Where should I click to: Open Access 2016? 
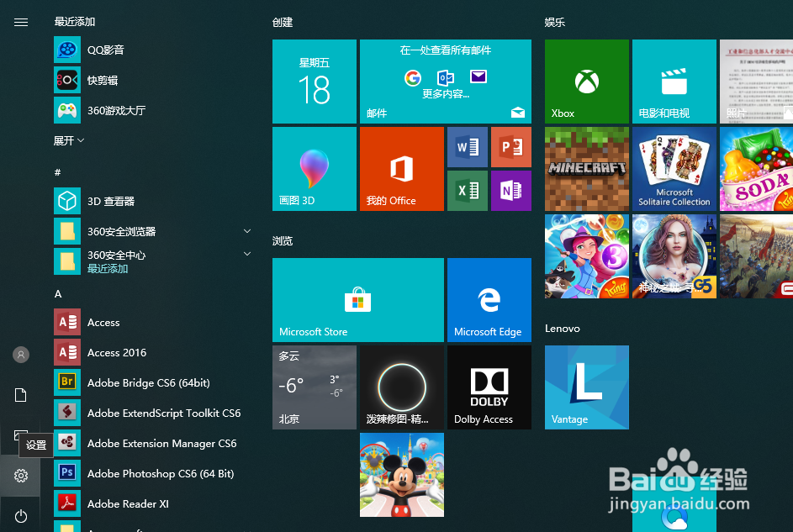click(151, 353)
